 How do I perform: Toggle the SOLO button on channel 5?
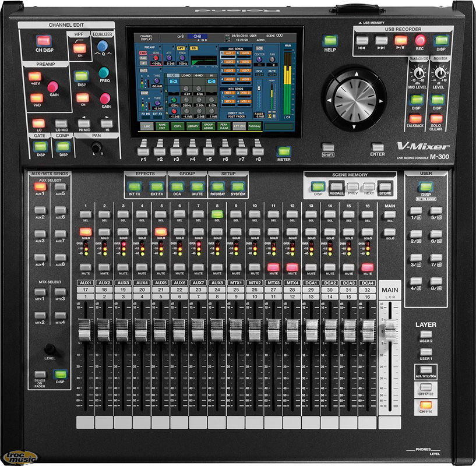[x=160, y=231]
